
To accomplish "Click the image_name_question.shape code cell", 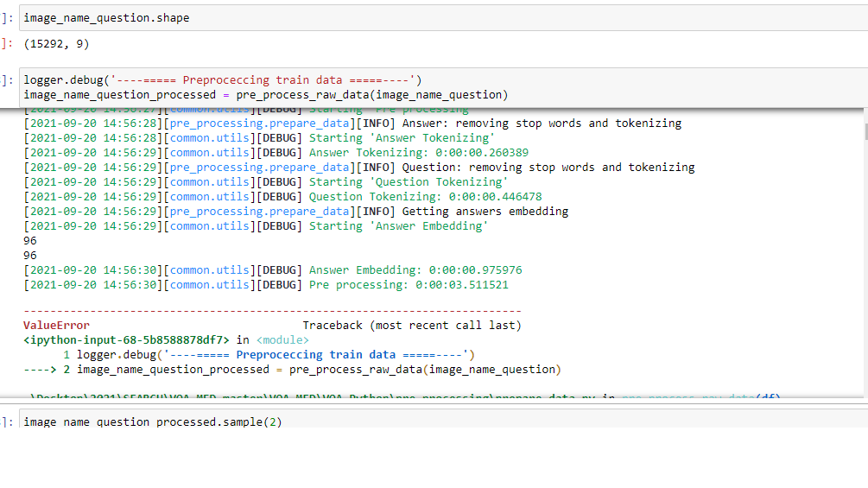I will pos(443,17).
